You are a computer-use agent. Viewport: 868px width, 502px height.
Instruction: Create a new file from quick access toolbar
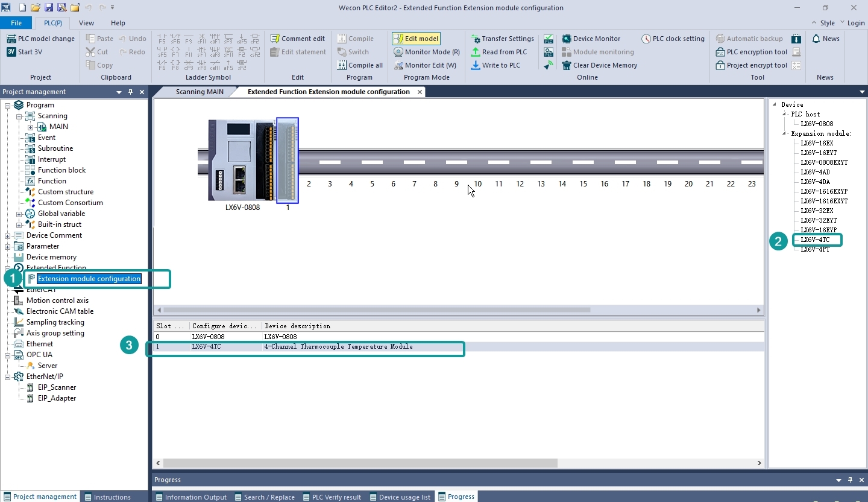click(22, 7)
